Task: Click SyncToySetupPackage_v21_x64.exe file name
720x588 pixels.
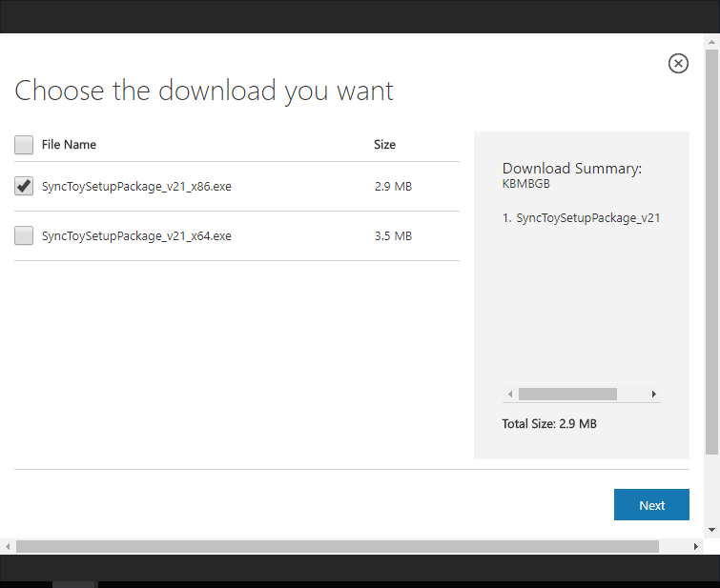Action: click(136, 236)
